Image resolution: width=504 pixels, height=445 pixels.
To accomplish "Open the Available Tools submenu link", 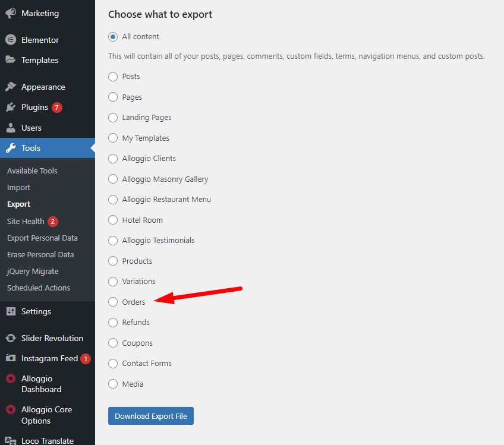I will [x=32, y=171].
